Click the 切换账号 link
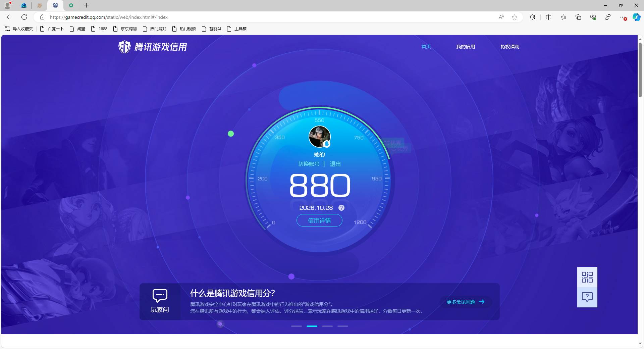The image size is (644, 349). [x=309, y=164]
